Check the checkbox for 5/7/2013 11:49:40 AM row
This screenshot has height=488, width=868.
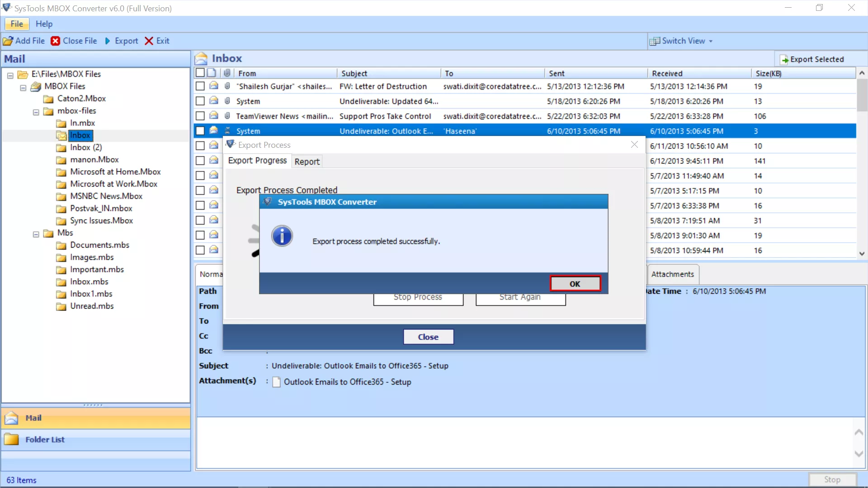(200, 175)
